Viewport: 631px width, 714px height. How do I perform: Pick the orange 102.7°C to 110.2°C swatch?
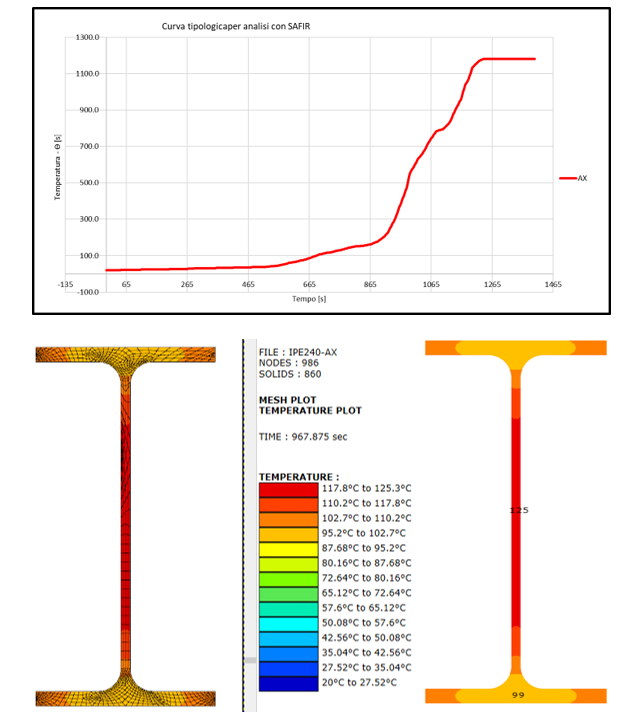coord(288,519)
